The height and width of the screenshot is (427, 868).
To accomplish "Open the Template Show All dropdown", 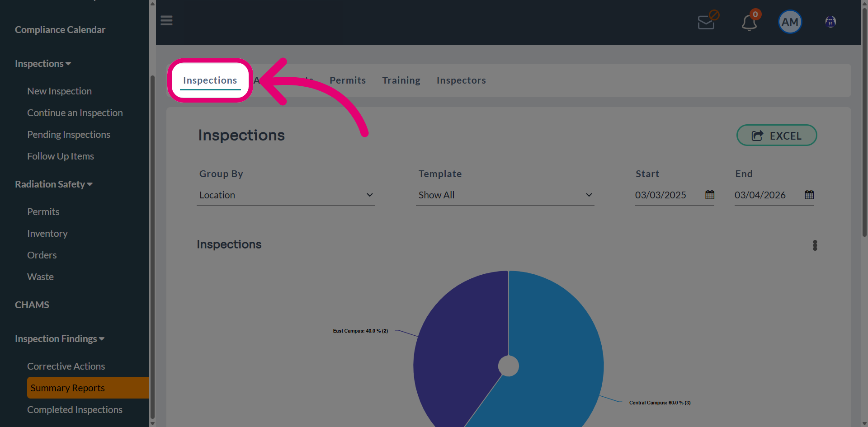I will point(505,195).
